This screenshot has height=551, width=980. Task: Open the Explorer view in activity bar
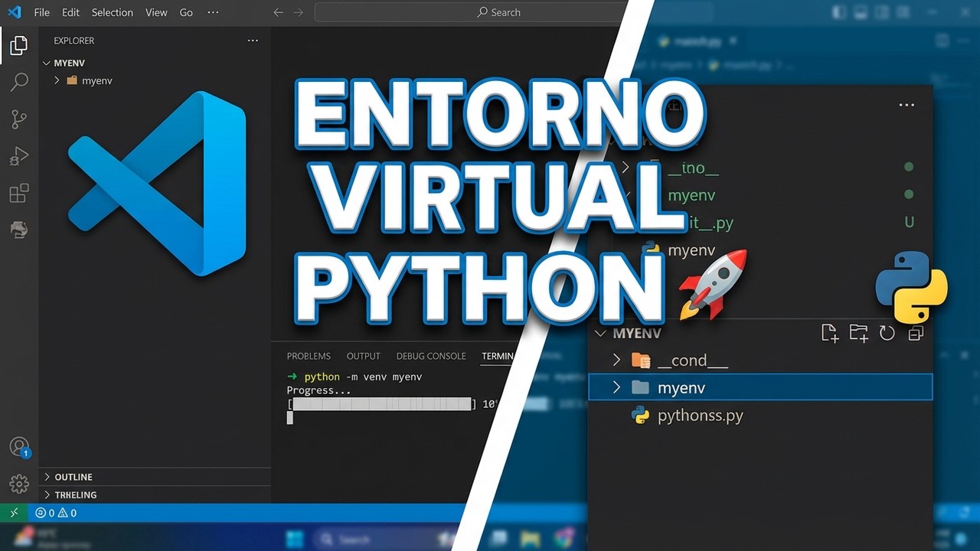(19, 45)
